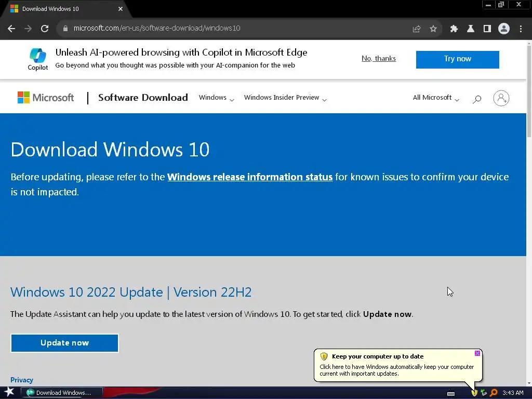
Task: Open the Software Download home link
Action: pos(143,98)
